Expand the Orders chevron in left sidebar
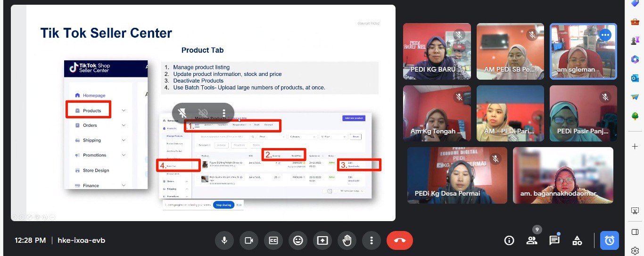The height and width of the screenshot is (256, 644). pos(124,125)
